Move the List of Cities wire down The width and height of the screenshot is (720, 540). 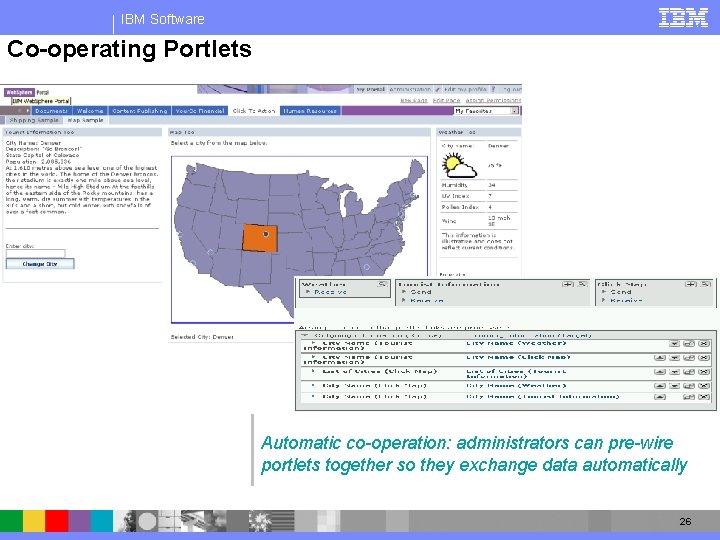pyautogui.click(x=674, y=371)
